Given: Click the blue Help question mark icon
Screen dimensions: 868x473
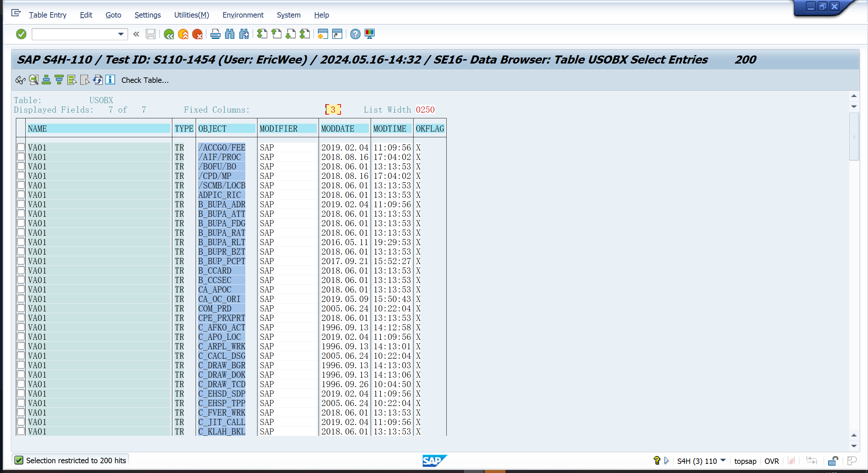Looking at the screenshot, I should pos(355,34).
